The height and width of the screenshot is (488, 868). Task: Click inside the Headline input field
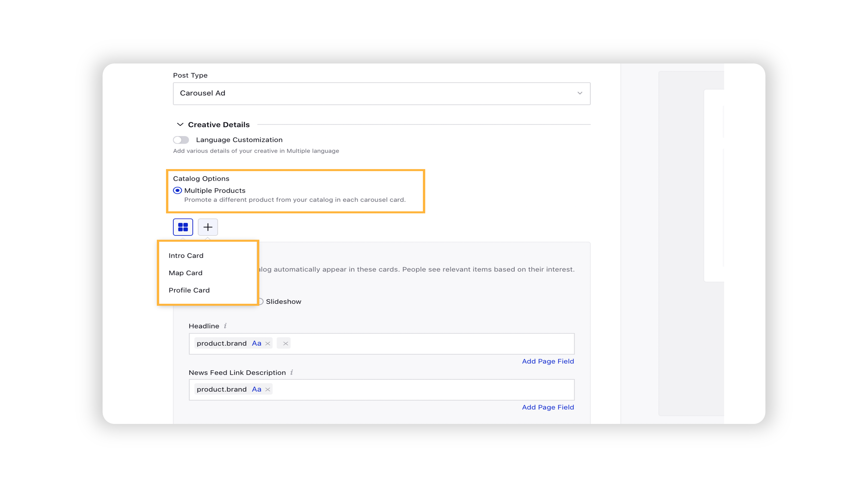pos(382,343)
